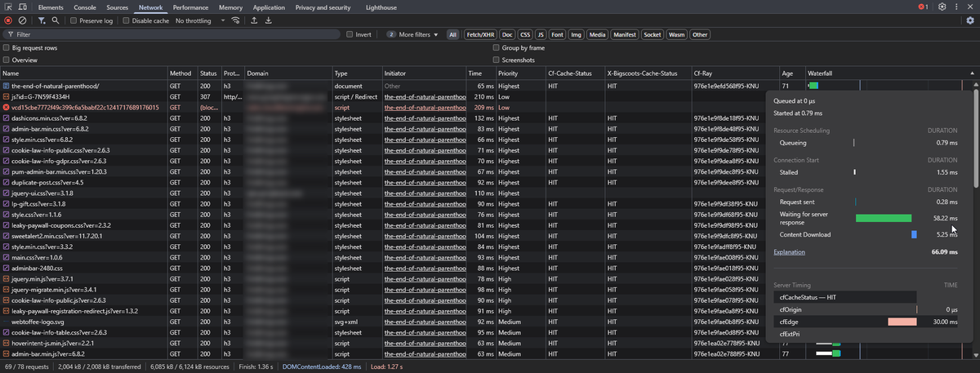Open network conditions wifi icon
This screenshot has height=373, width=980.
(x=236, y=20)
